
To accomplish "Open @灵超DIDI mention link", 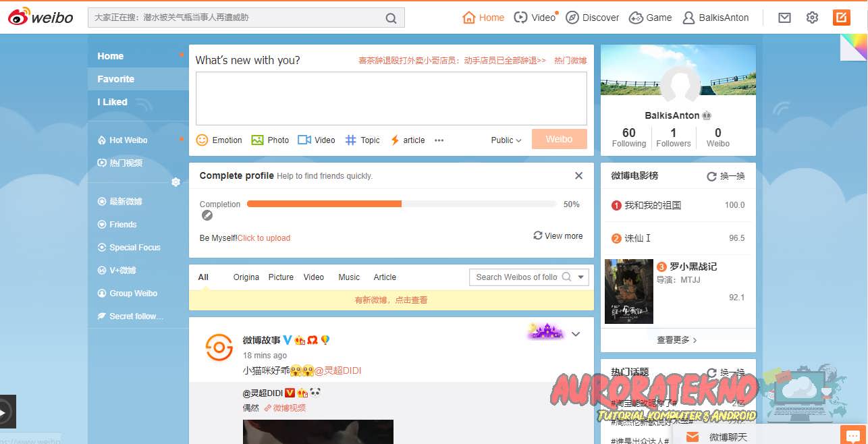I will [338, 370].
